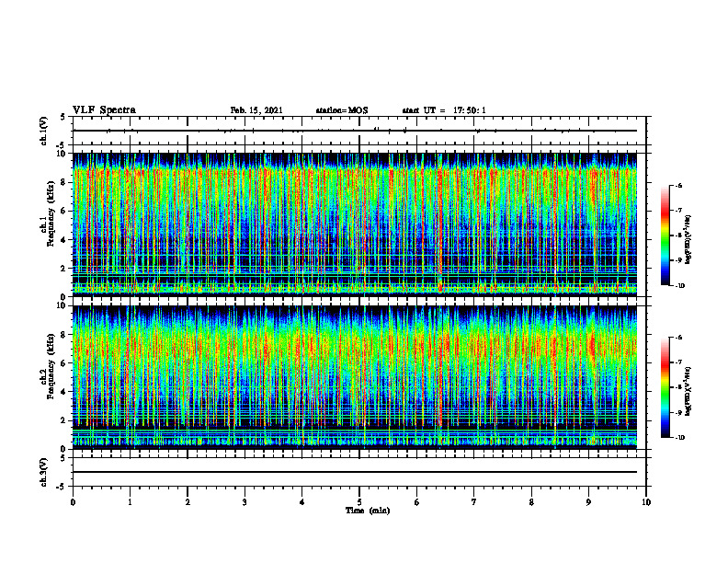The height and width of the screenshot is (563, 728).
Task: Click the "4" kHz tick on ch.2 axis
Action: click(64, 392)
